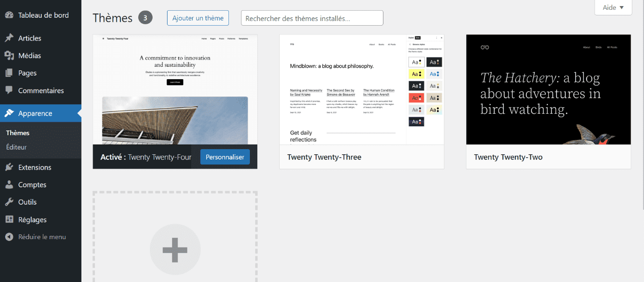Click the Twenty Twenty-Three theme name
The width and height of the screenshot is (644, 282).
(324, 157)
